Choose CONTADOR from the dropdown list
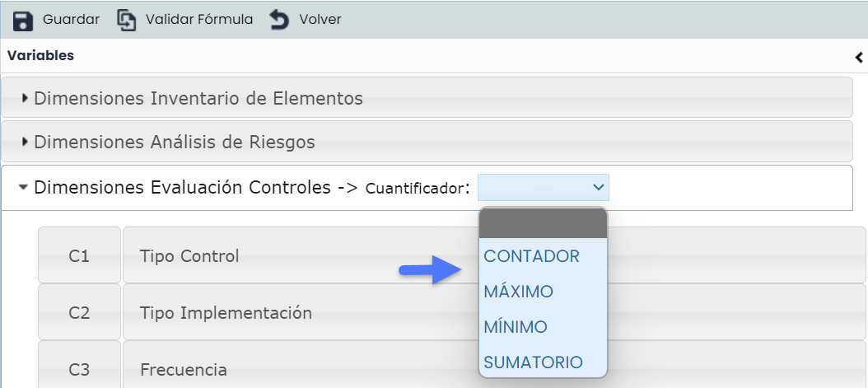The image size is (868, 388). pyautogui.click(x=532, y=256)
